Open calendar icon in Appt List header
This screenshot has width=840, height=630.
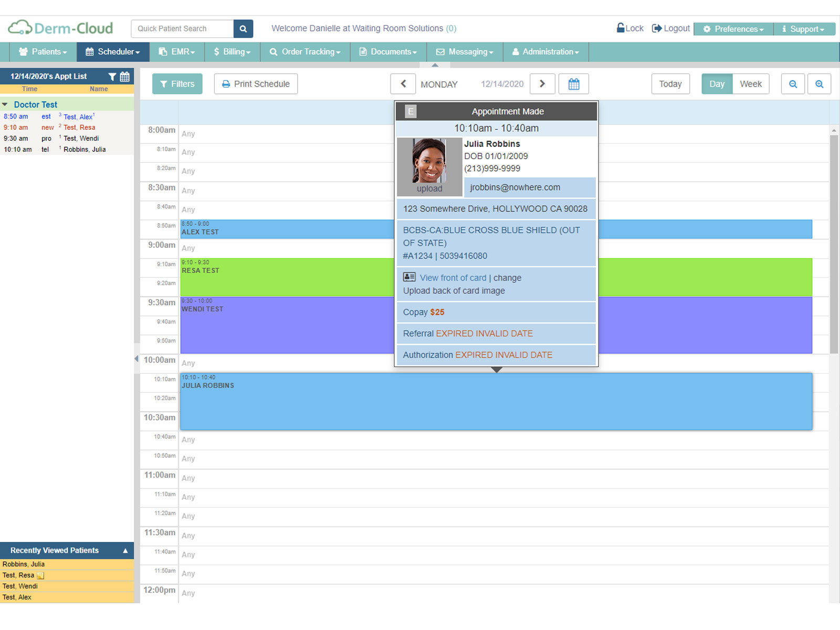[x=125, y=77]
